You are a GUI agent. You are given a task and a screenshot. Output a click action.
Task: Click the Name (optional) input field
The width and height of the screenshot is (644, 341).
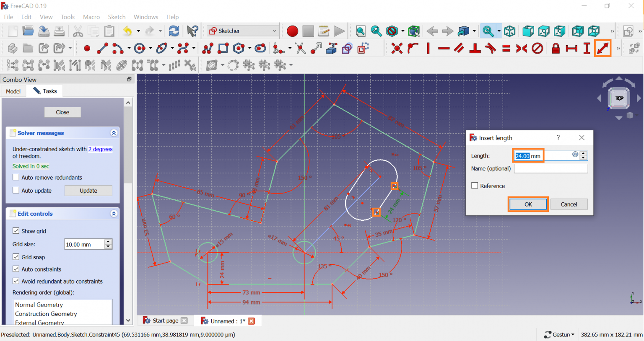(x=551, y=168)
